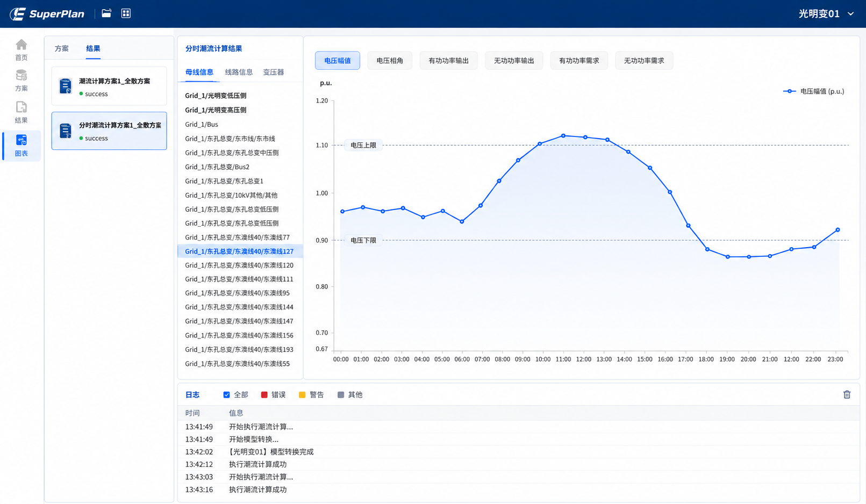Click the 电压上限 limit label
Screen dimensions: 866x504
(363, 145)
